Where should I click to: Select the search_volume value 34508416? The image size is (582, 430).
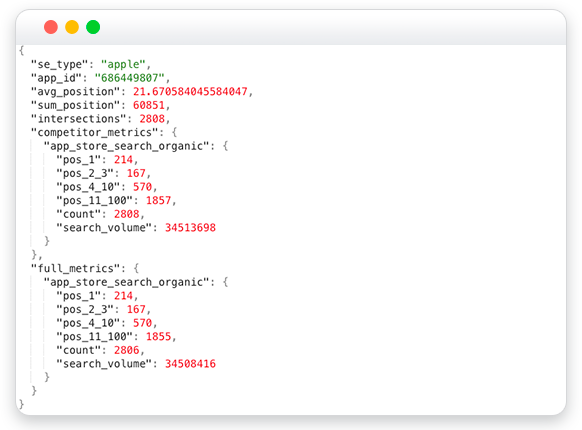pos(190,364)
